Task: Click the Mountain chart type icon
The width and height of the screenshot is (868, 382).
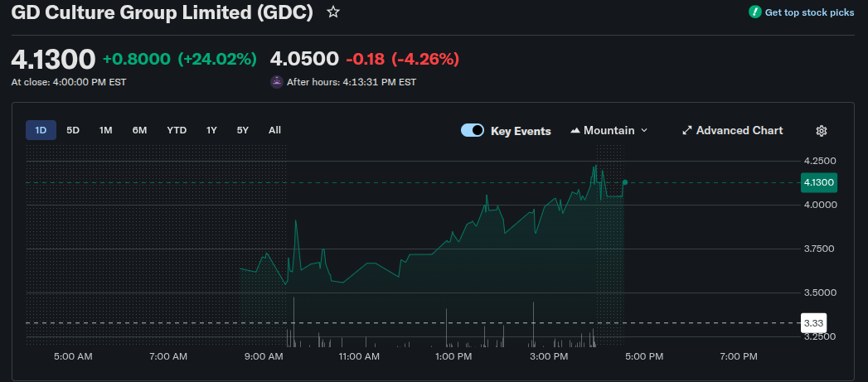Action: (575, 131)
